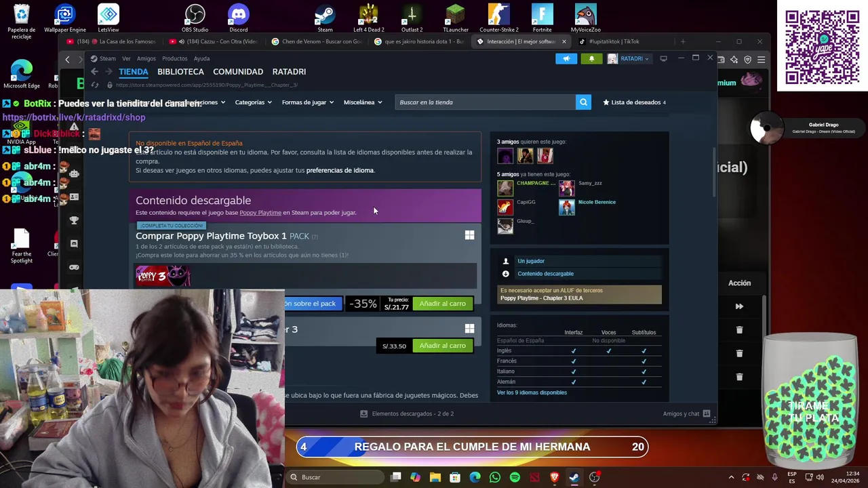This screenshot has height=488, width=868.
Task: Switch to the COMUNIDAD tab
Action: pyautogui.click(x=238, y=72)
